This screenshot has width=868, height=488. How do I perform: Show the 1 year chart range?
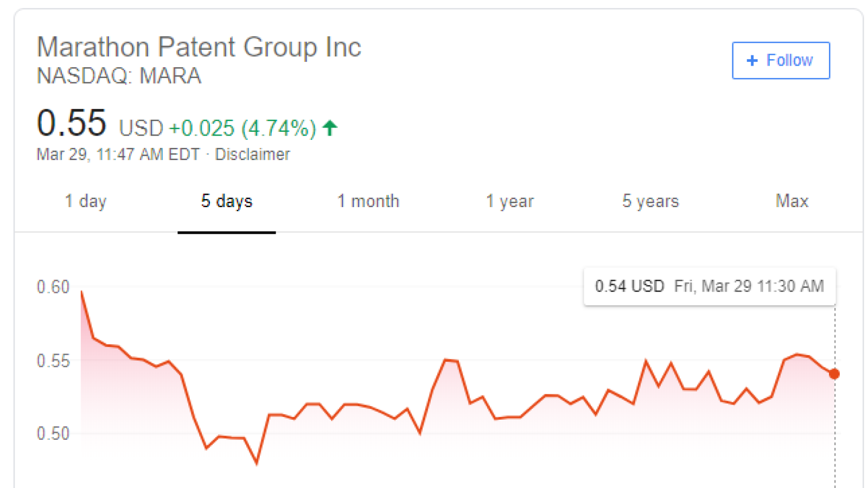point(510,201)
